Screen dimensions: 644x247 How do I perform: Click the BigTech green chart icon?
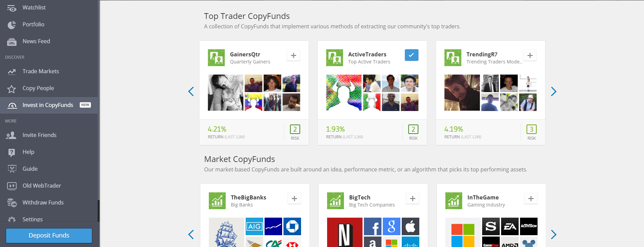336,201
